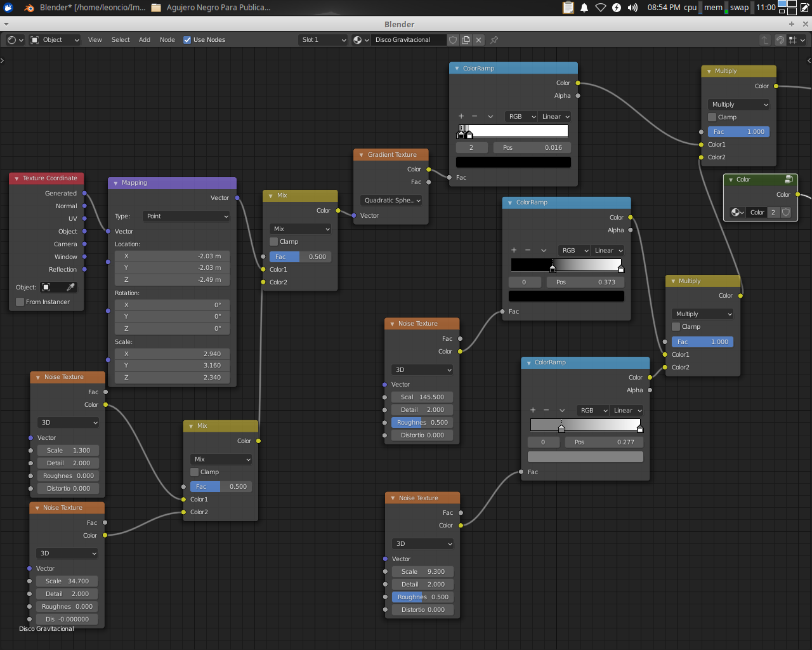Enable the From Instancer checkbox

(20, 302)
